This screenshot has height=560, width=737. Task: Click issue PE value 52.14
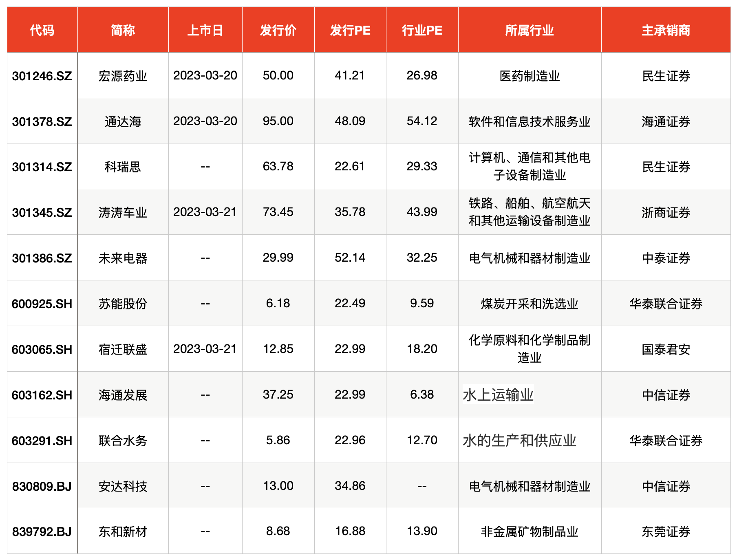[350, 258]
